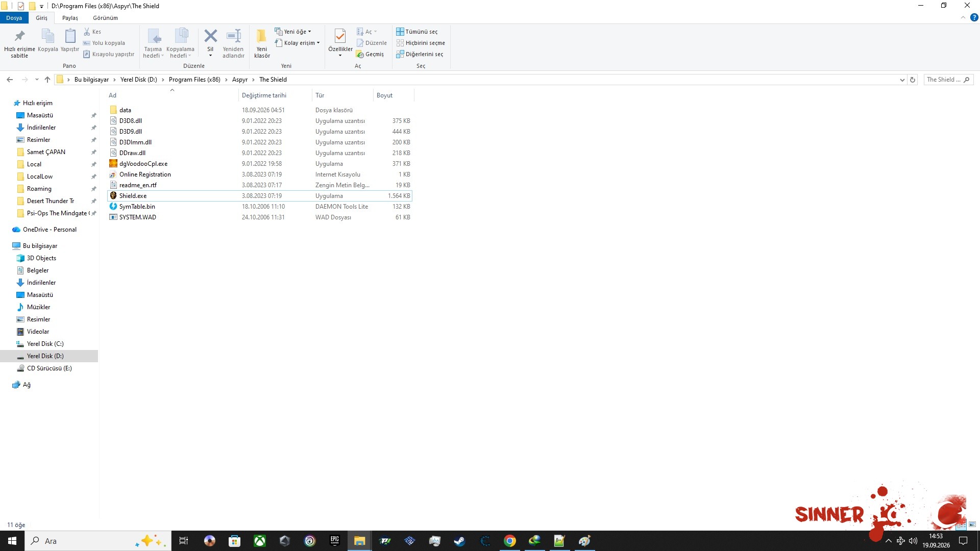Go back with left arrow
Viewport: 980px width, 551px height.
click(x=10, y=80)
